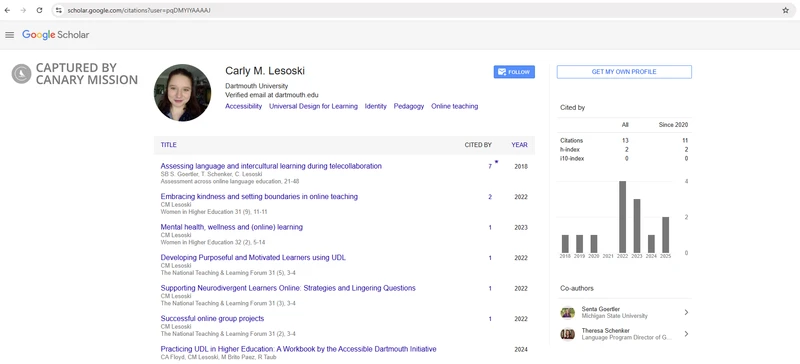This screenshot has height=364, width=800.
Task: Click the h-index row label
Action: (569, 150)
